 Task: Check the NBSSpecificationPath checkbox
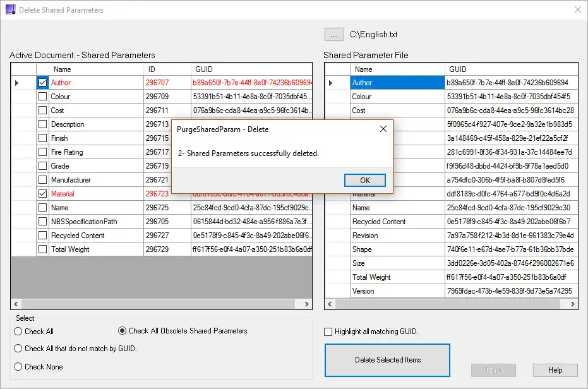pyautogui.click(x=42, y=222)
